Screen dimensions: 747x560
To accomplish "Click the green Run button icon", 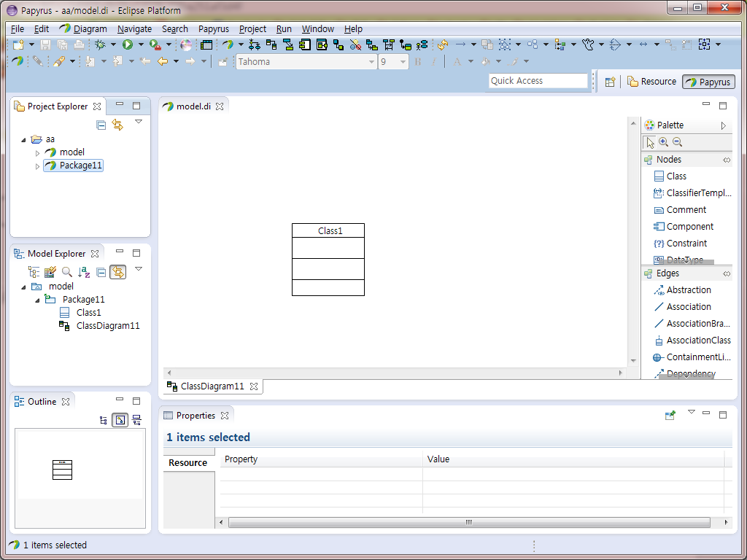I will pyautogui.click(x=127, y=44).
